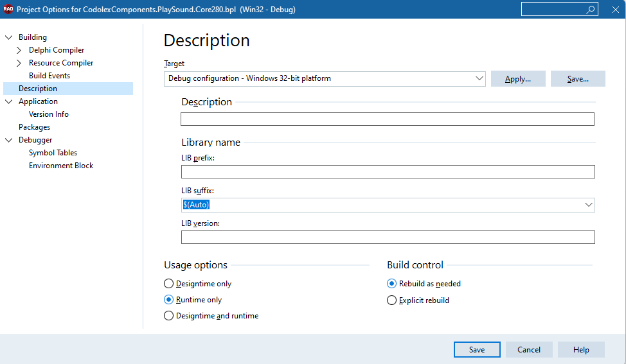This screenshot has width=626, height=364.
Task: Collapse the Building tree node
Action: pyautogui.click(x=9, y=37)
